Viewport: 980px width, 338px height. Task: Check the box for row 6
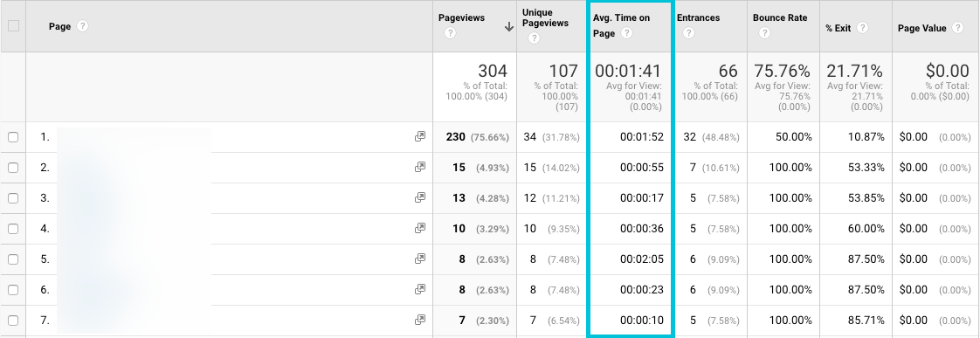13,291
